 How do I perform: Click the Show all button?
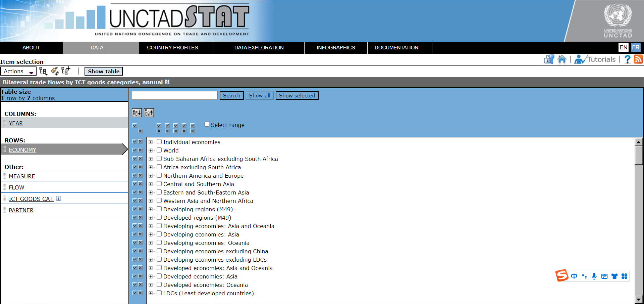click(260, 95)
